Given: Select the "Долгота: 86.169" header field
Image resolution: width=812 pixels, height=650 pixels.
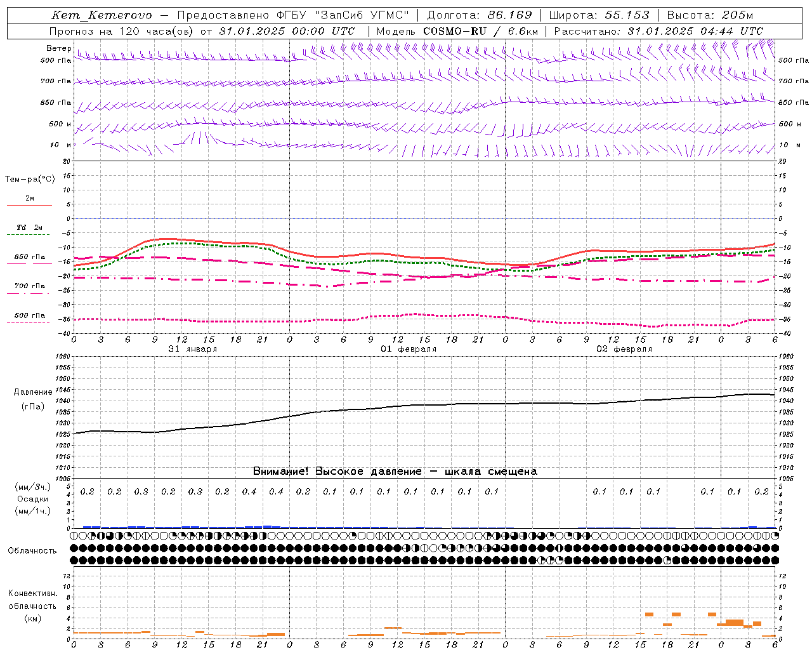Looking at the screenshot, I should [480, 16].
